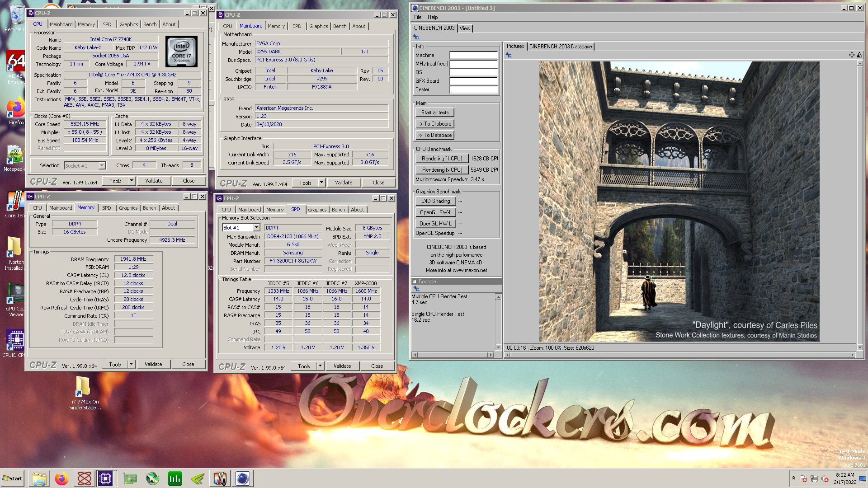The image size is (868, 488).
Task: Open the GPU Caps Viewer desktop icon
Action: coord(15,300)
